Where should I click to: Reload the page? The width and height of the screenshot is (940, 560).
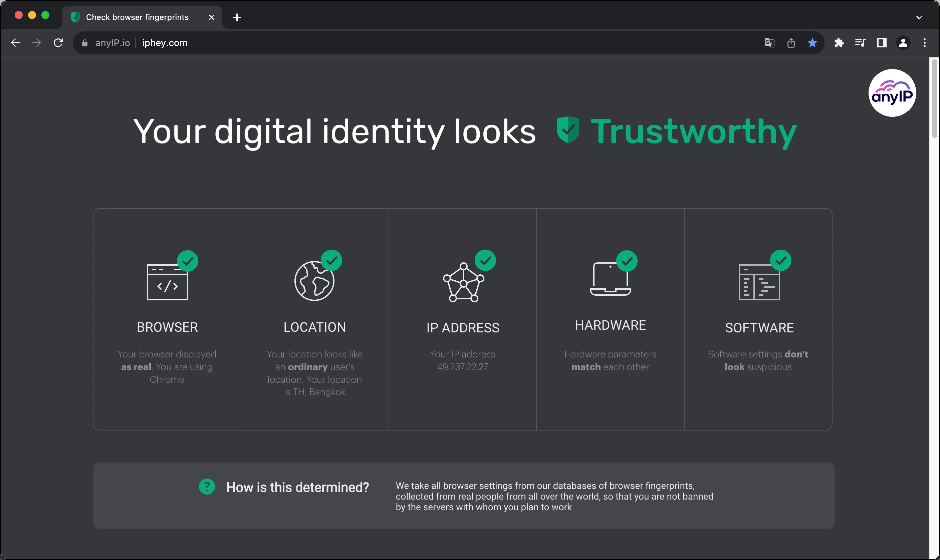tap(58, 43)
